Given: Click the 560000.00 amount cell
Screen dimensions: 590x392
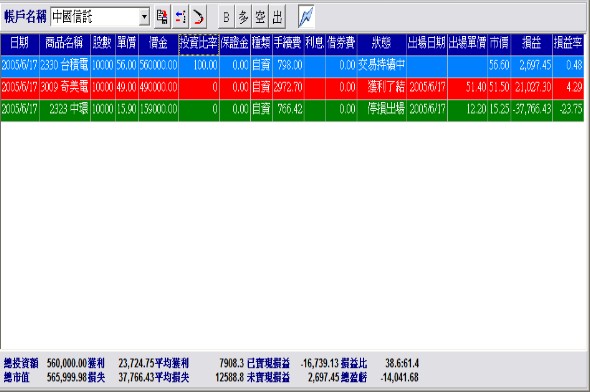Looking at the screenshot, I should pyautogui.click(x=158, y=65).
